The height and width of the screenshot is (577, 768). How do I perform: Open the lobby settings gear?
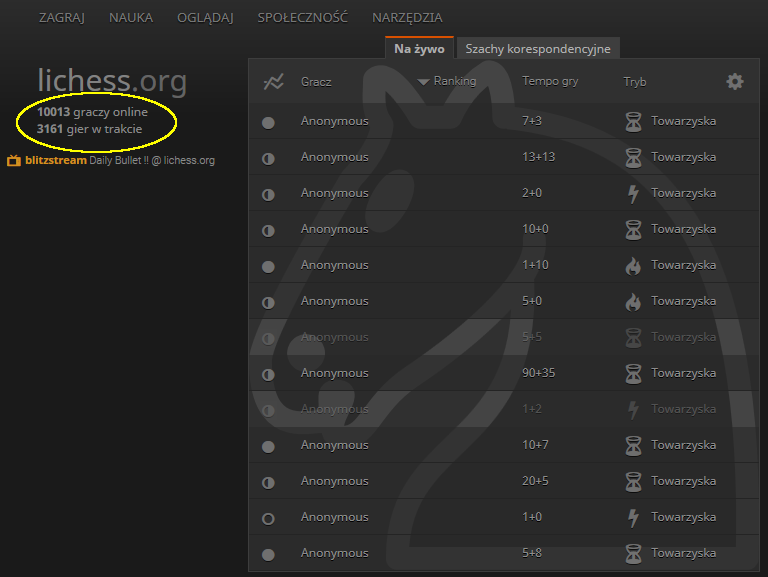pos(735,81)
